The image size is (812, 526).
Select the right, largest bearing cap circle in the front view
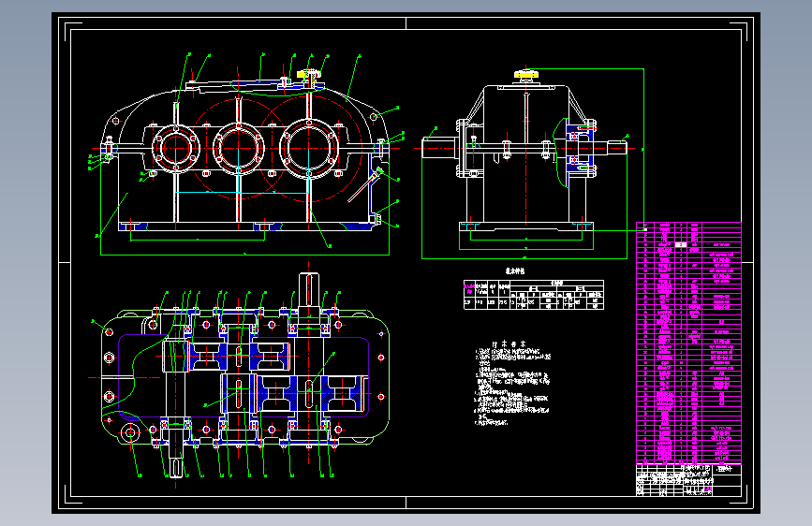[309, 148]
